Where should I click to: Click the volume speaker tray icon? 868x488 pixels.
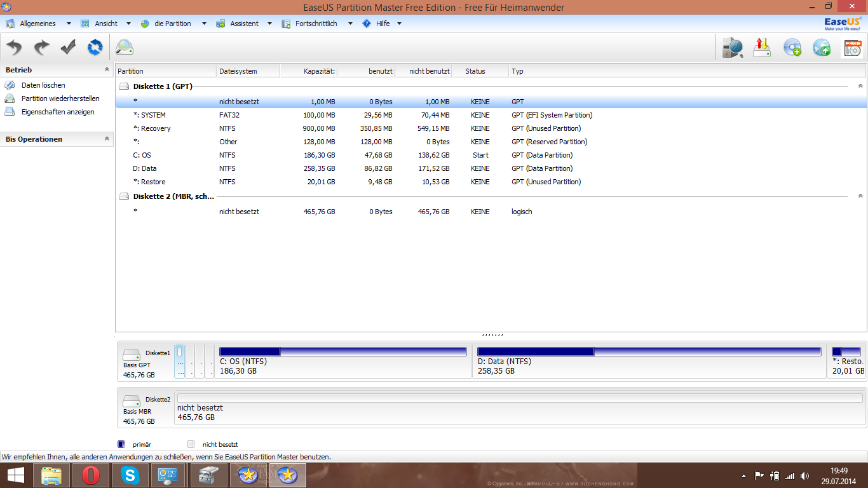[805, 475]
